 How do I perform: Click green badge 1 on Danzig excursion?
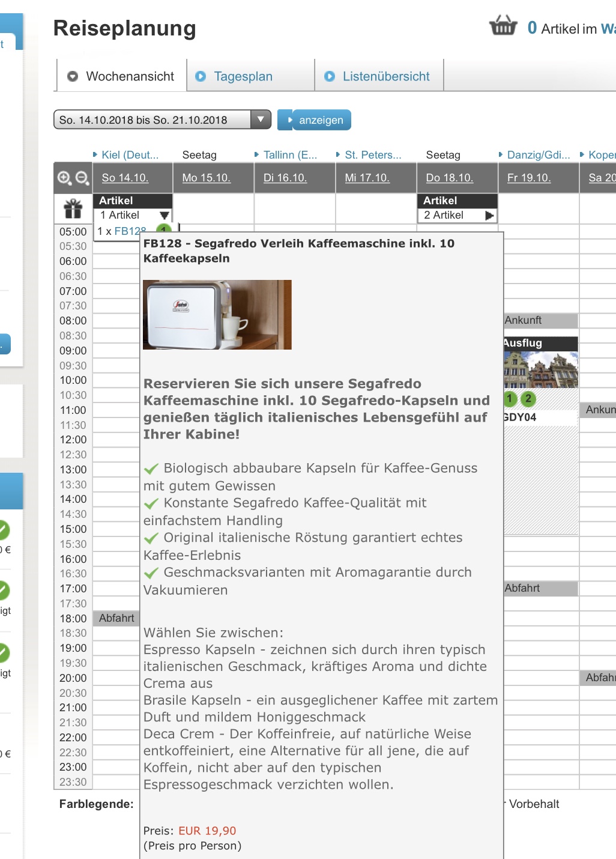coord(510,398)
